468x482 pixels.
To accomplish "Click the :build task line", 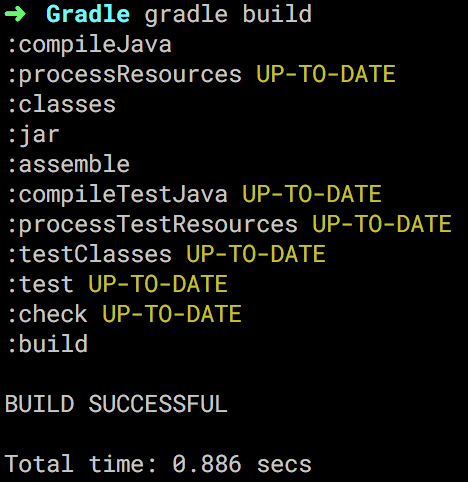I will pyautogui.click(x=47, y=344).
